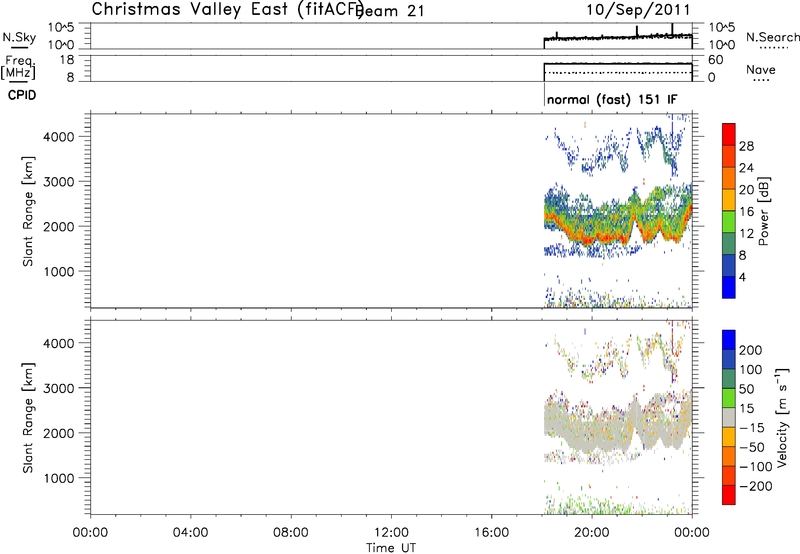Select the red top segment of Power colorbar
The image size is (800, 554).
729,134
